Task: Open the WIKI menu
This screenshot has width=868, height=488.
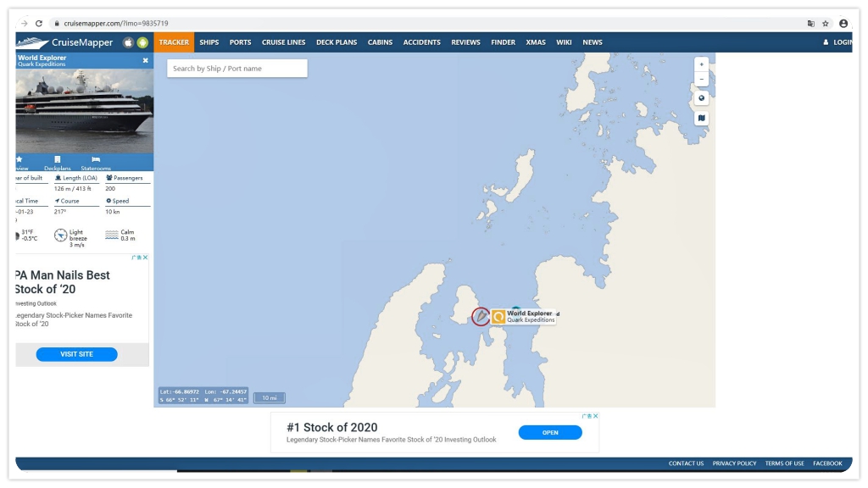Action: click(x=564, y=42)
